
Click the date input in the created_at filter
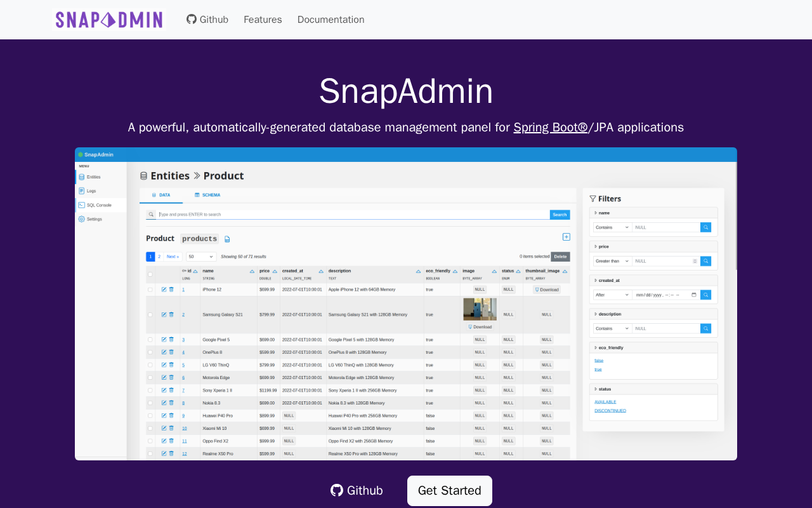tap(666, 295)
